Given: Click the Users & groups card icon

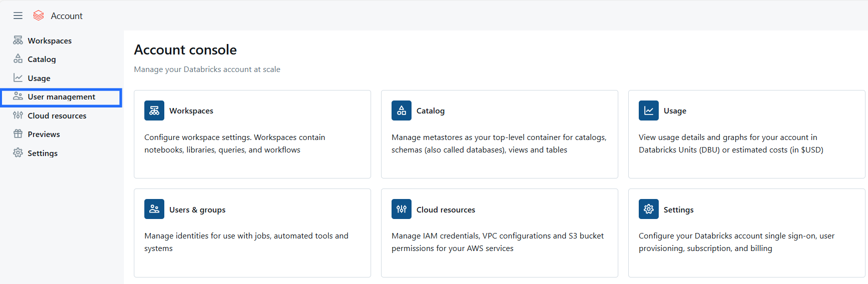Looking at the screenshot, I should coord(154,209).
